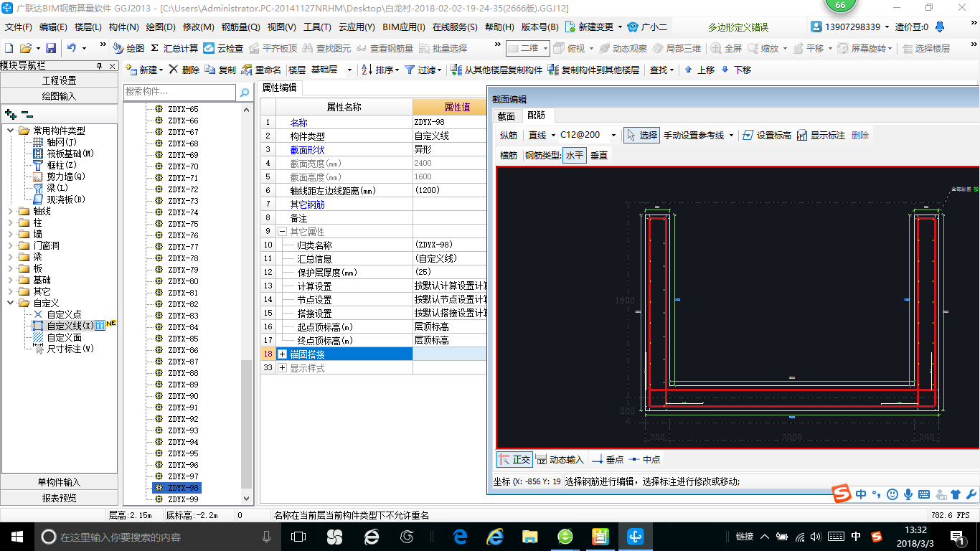980x551 pixels.
Task: Open the 工具(T) menu
Action: coord(317,27)
